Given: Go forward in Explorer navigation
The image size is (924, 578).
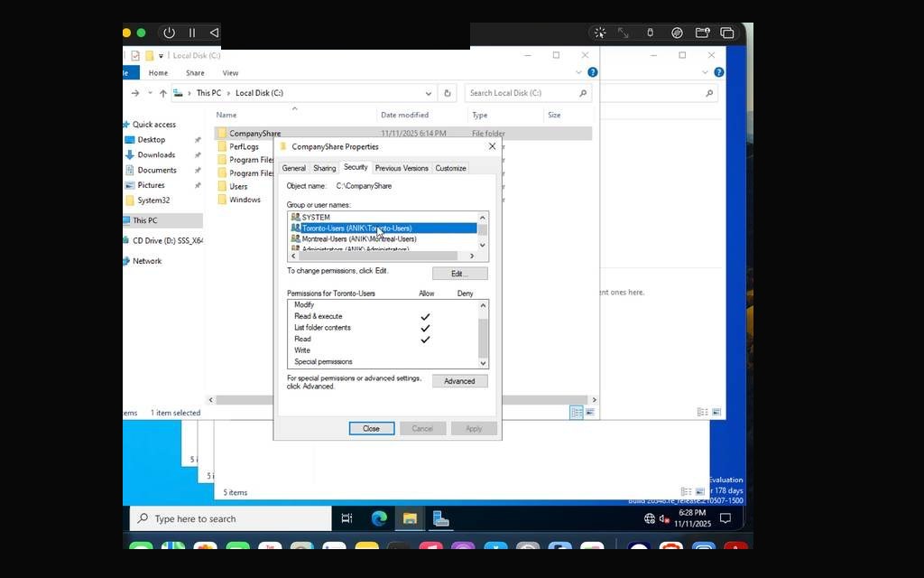Looking at the screenshot, I should point(135,93).
